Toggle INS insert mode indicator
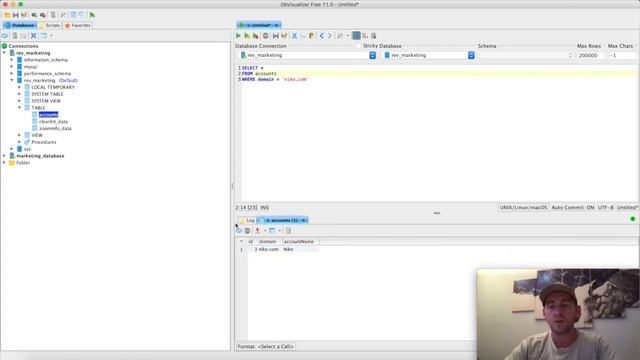The height and width of the screenshot is (360, 640). click(264, 208)
